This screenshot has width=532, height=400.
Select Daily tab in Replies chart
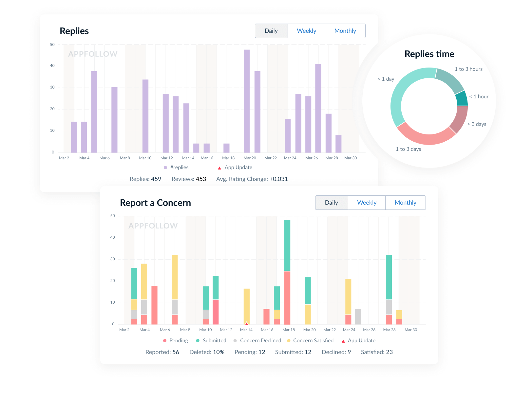[x=271, y=31]
